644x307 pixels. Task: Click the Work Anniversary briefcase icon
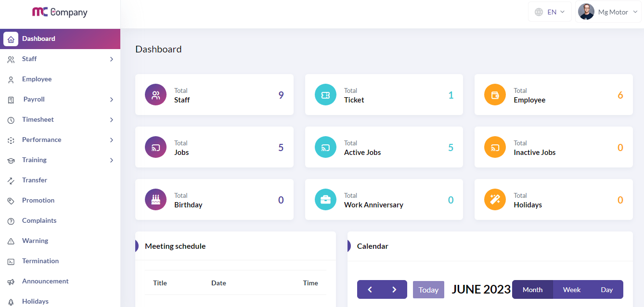(x=325, y=200)
